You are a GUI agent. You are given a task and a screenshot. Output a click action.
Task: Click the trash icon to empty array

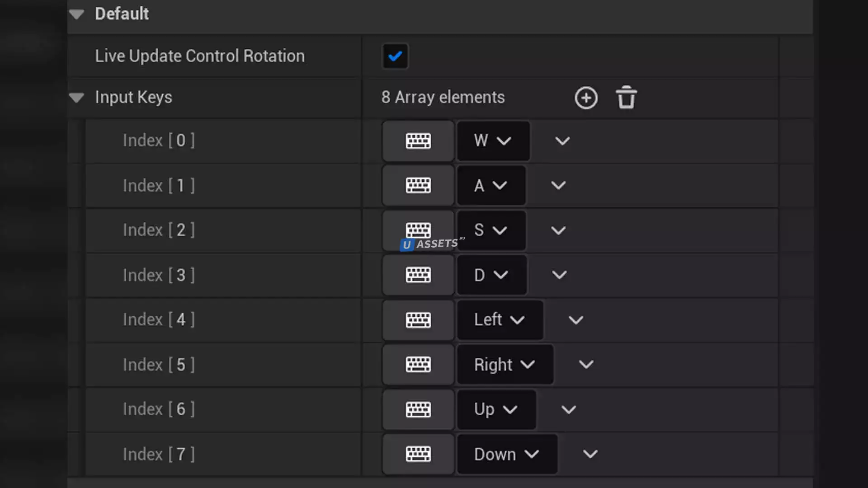pyautogui.click(x=626, y=98)
